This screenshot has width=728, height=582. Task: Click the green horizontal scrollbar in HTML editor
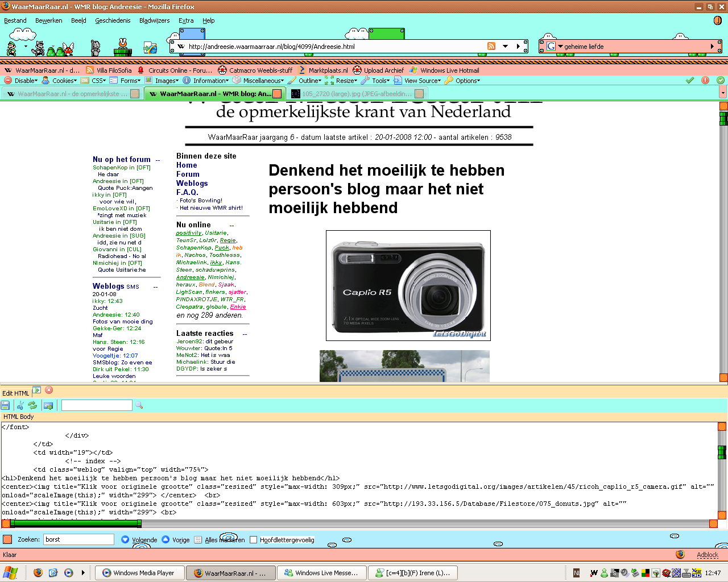click(76, 523)
